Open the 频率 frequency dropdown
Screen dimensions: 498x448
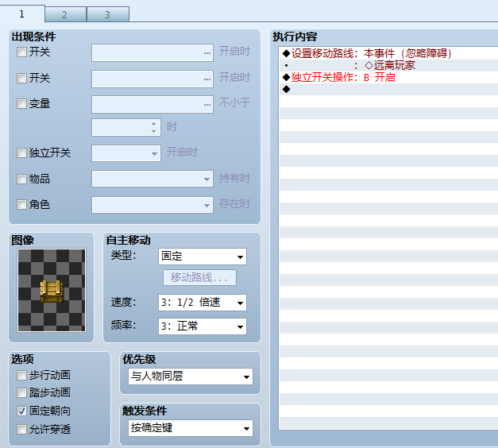(203, 326)
